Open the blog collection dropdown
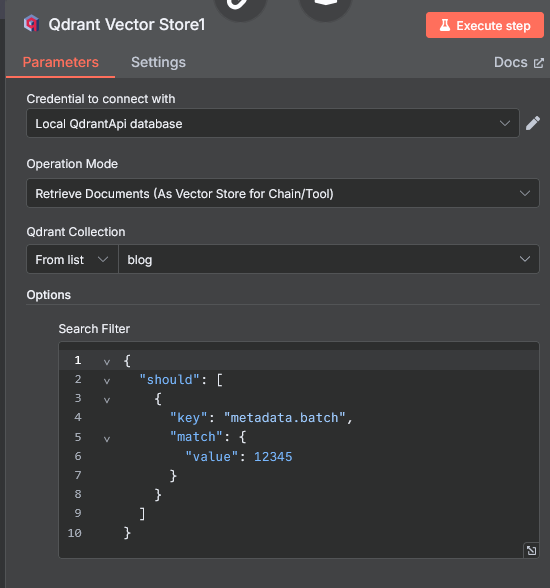Viewport: 550px width, 588px height. point(328,260)
